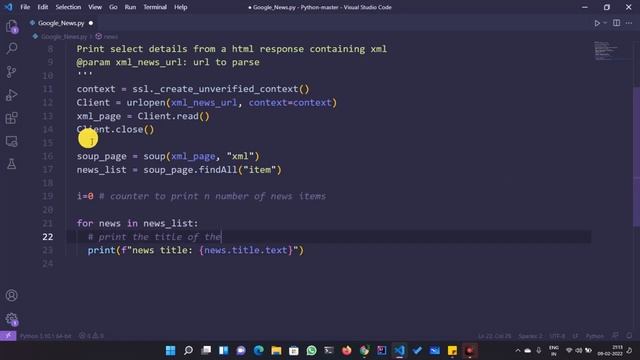
Task: Open WhatsApp from taskbar
Action: coord(311,351)
